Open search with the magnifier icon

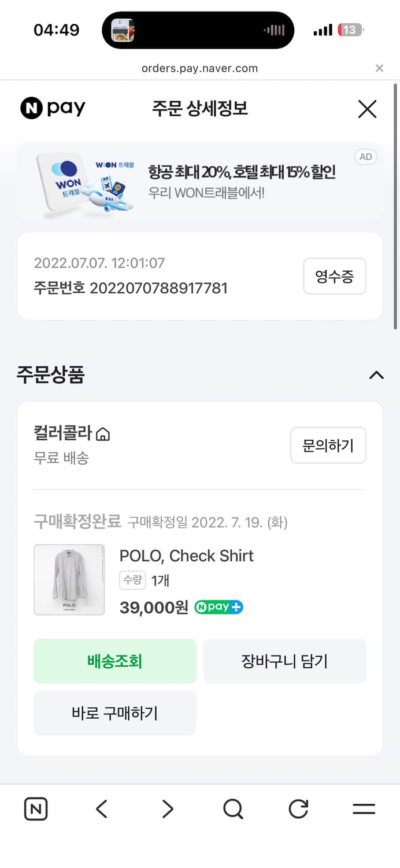[232, 809]
